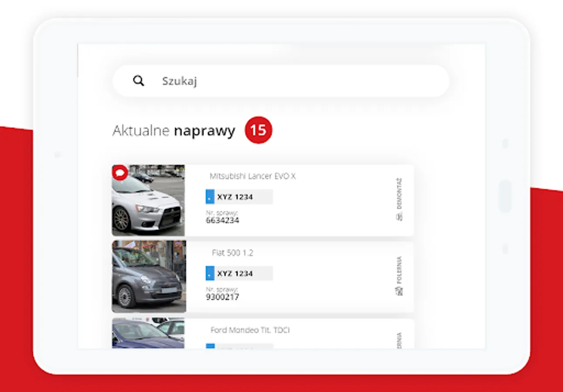Click the DEMONTAŻ status icon

[399, 216]
